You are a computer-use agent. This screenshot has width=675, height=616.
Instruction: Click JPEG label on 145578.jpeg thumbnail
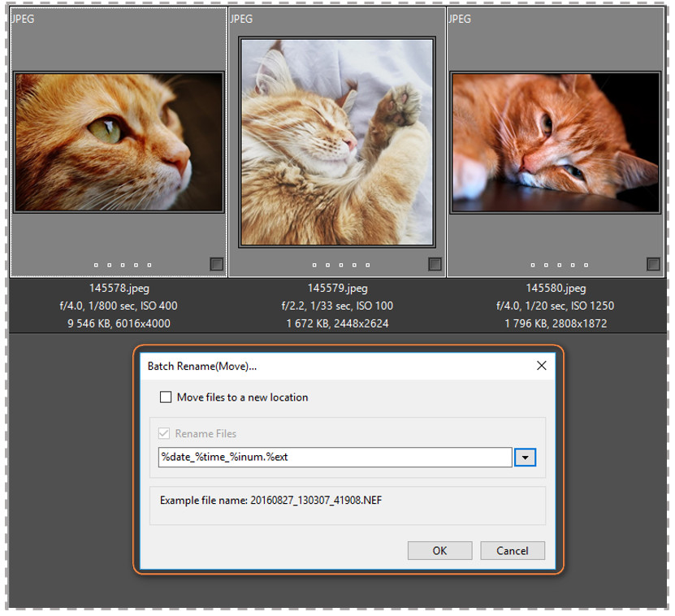23,19
